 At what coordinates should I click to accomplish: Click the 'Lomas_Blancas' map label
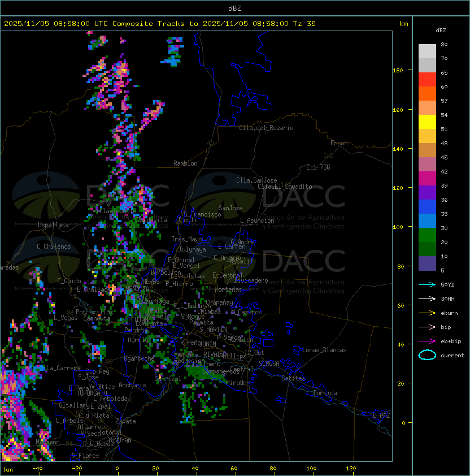click(324, 350)
